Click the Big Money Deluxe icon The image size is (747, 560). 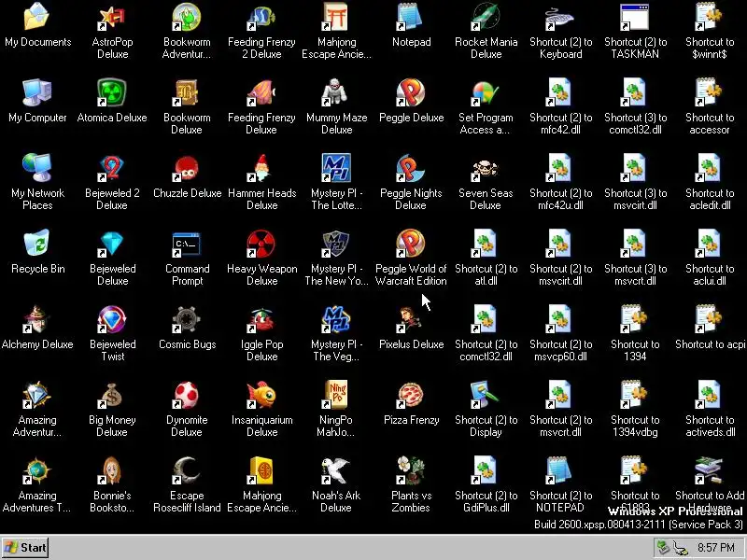[112, 395]
